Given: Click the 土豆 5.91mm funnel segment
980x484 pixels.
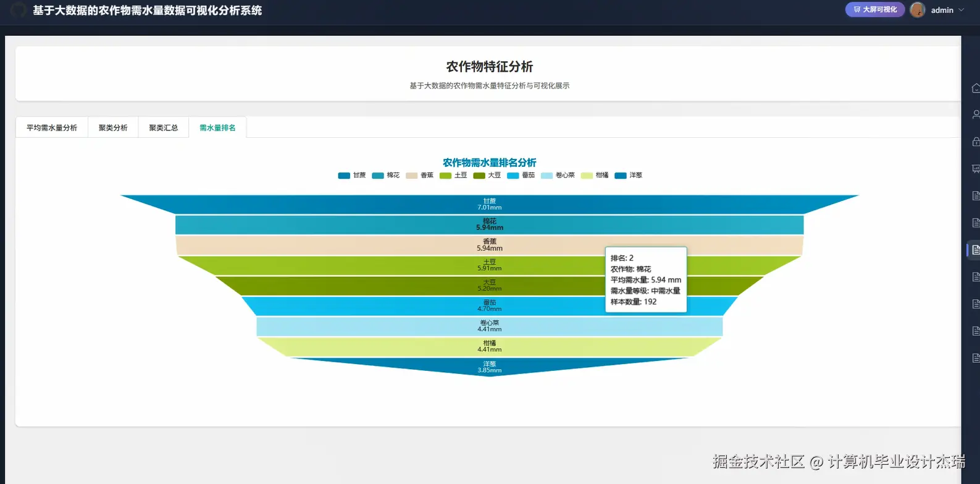Looking at the screenshot, I should point(490,265).
